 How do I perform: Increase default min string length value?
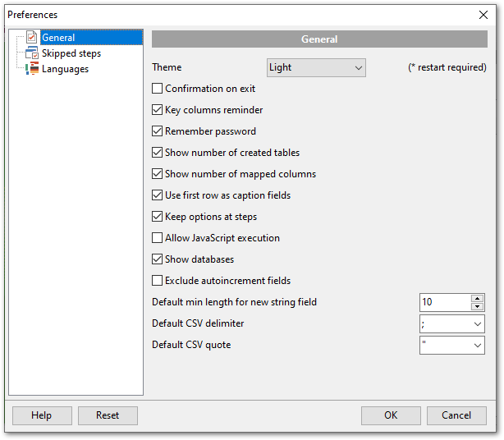(478, 298)
